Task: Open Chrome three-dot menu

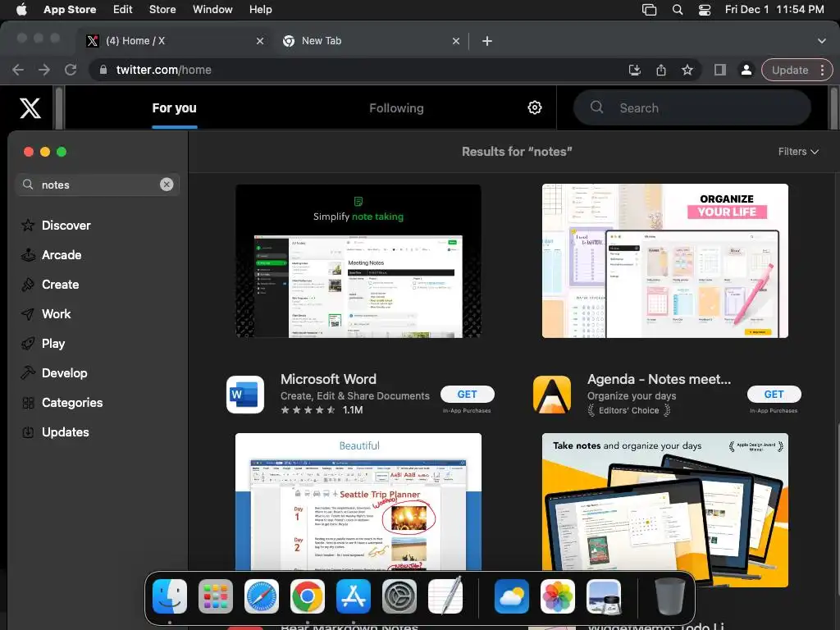Action: coord(822,71)
